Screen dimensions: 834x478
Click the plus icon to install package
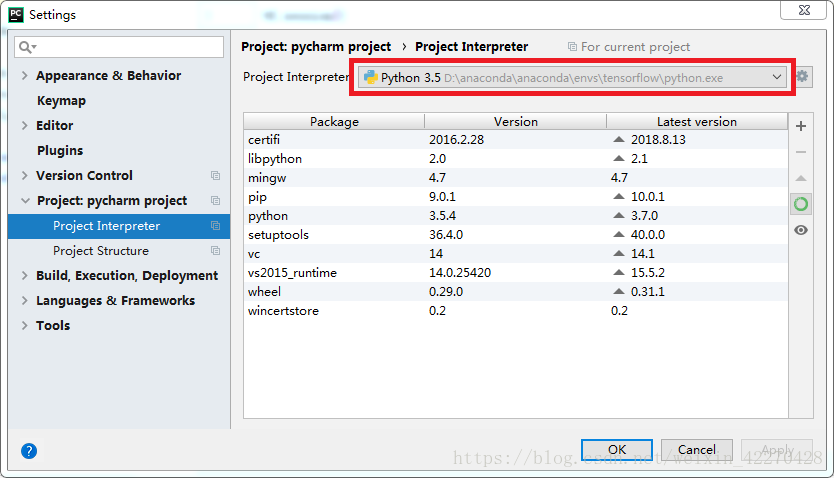[x=801, y=126]
